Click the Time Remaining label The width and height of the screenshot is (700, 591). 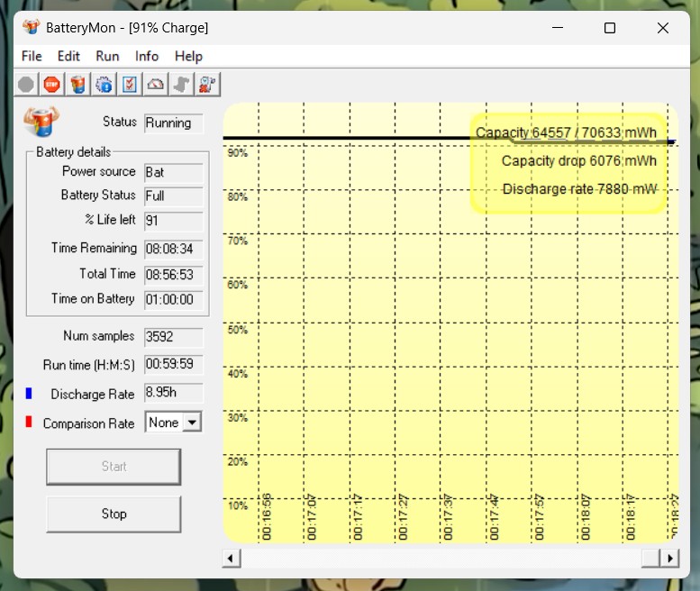[x=95, y=248]
